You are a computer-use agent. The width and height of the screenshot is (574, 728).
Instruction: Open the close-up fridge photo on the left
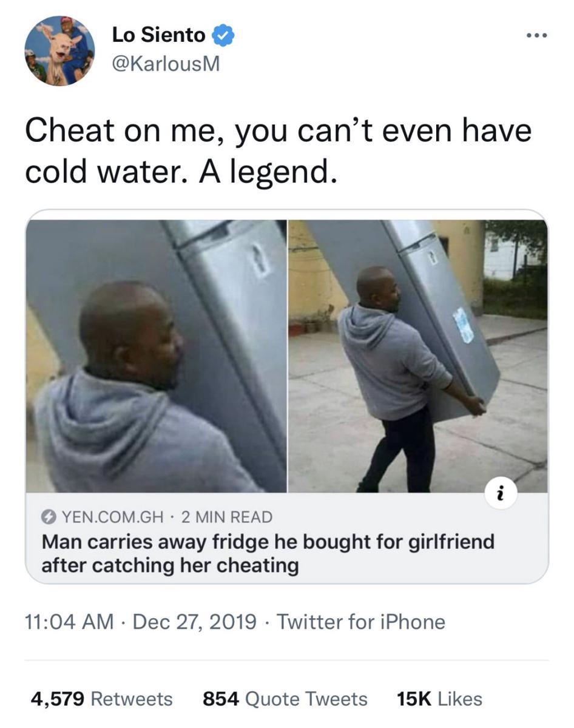tap(156, 356)
